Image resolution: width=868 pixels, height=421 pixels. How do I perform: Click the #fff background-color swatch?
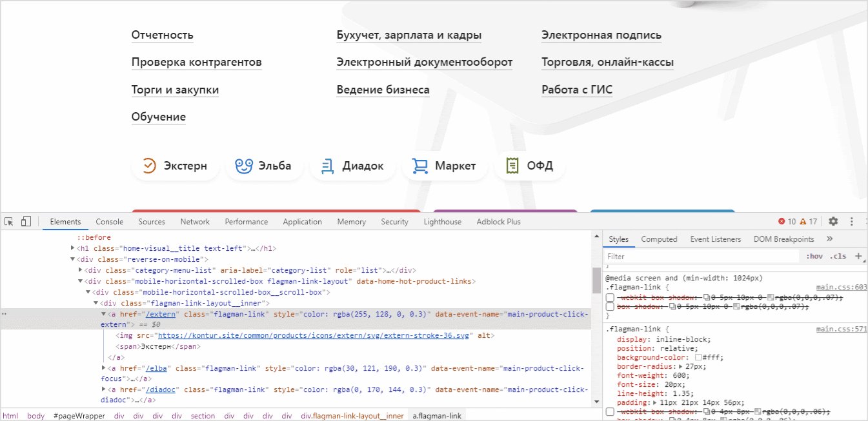click(698, 357)
